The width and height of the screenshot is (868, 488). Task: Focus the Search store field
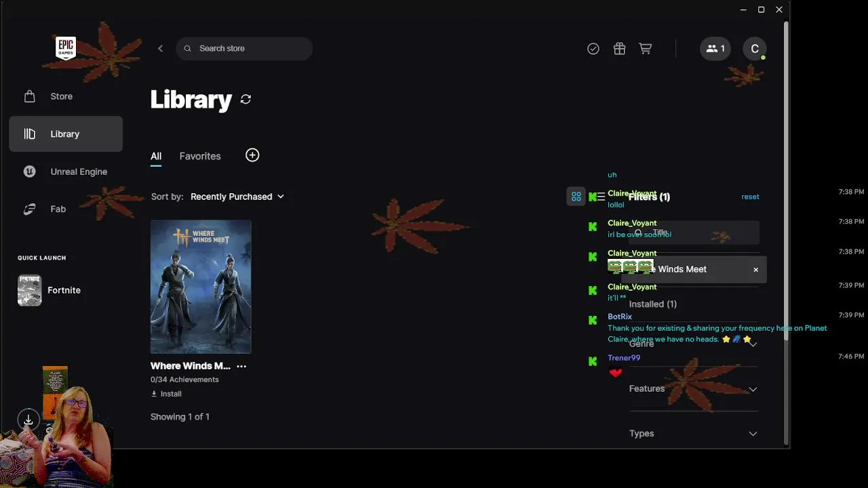coord(244,48)
